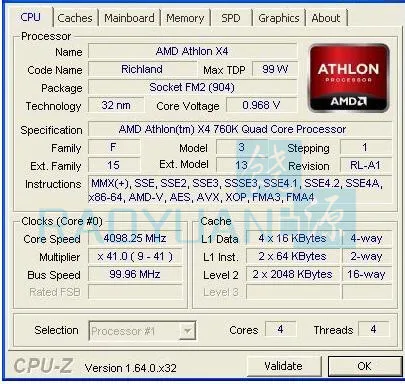The width and height of the screenshot is (405, 384).
Task: Click the Code Name value Richland
Action: coord(142,69)
